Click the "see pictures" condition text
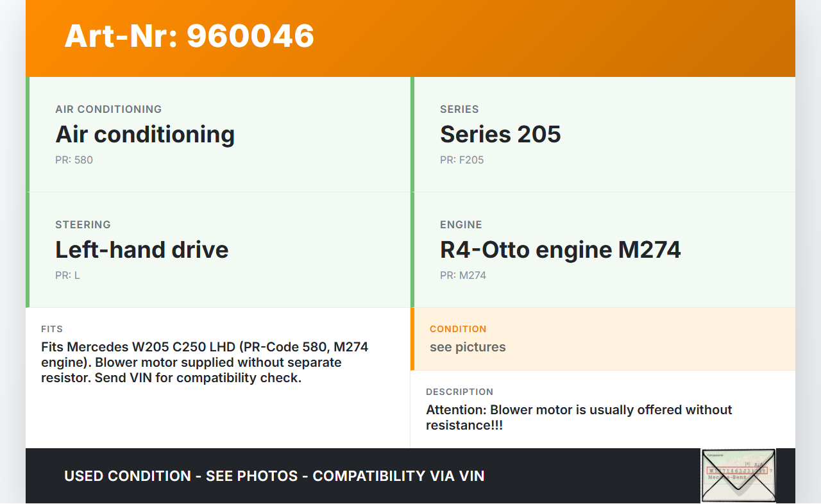 [468, 347]
